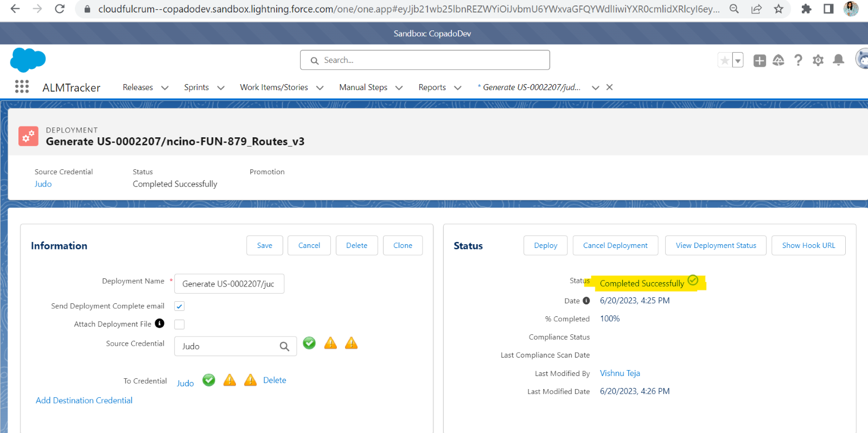The height and width of the screenshot is (433, 868).
Task: Open the favorites list dropdown arrow
Action: coord(738,60)
